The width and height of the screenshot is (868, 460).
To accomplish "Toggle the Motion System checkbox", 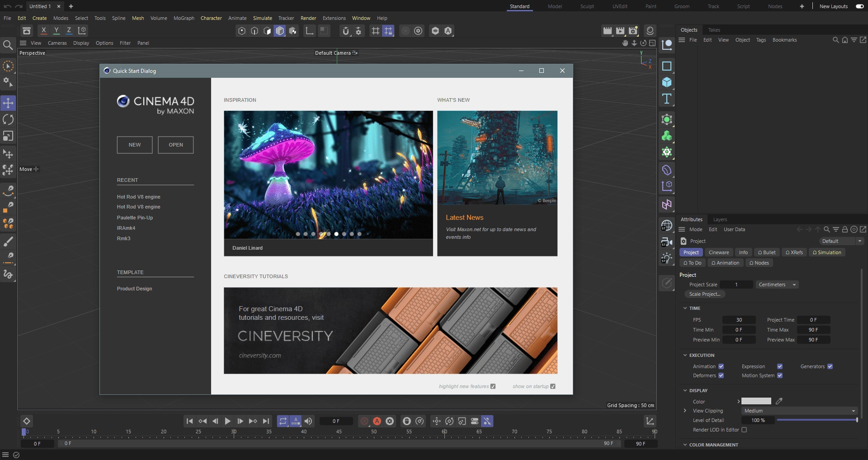I will click(x=780, y=375).
